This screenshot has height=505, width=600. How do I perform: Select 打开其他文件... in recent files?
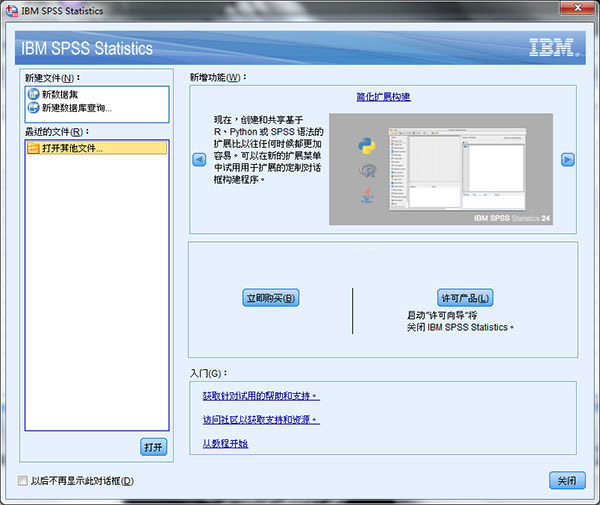[97, 148]
